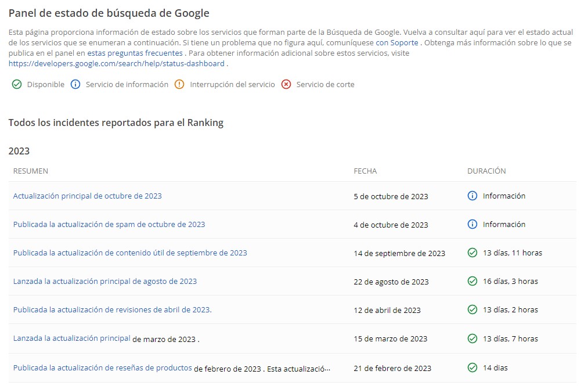Open Lanzada la actualización principal de marzo link
Viewport: 588px width, 389px height.
(71, 338)
